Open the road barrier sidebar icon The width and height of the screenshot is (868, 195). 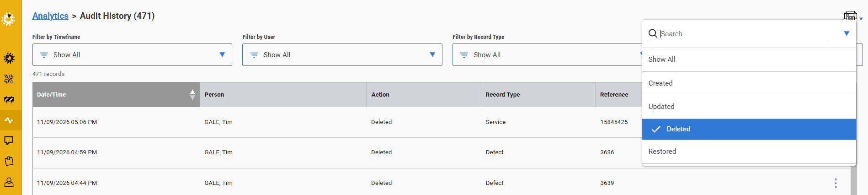pos(9,100)
